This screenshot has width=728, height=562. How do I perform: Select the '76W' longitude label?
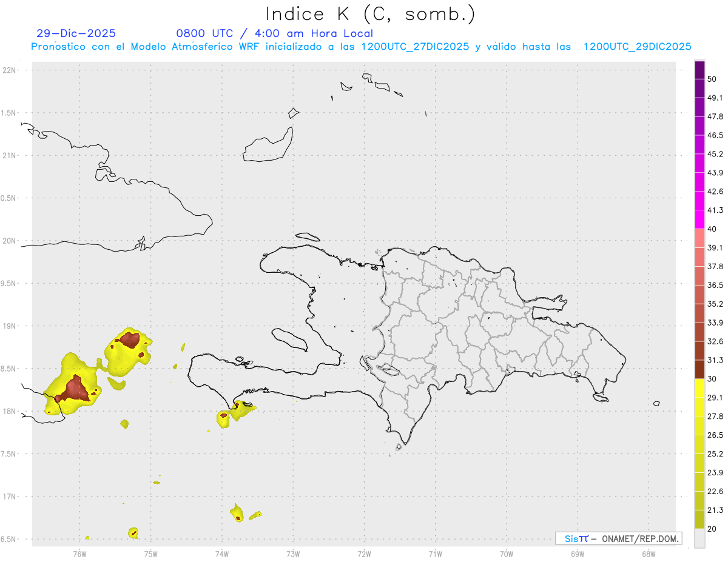79,554
